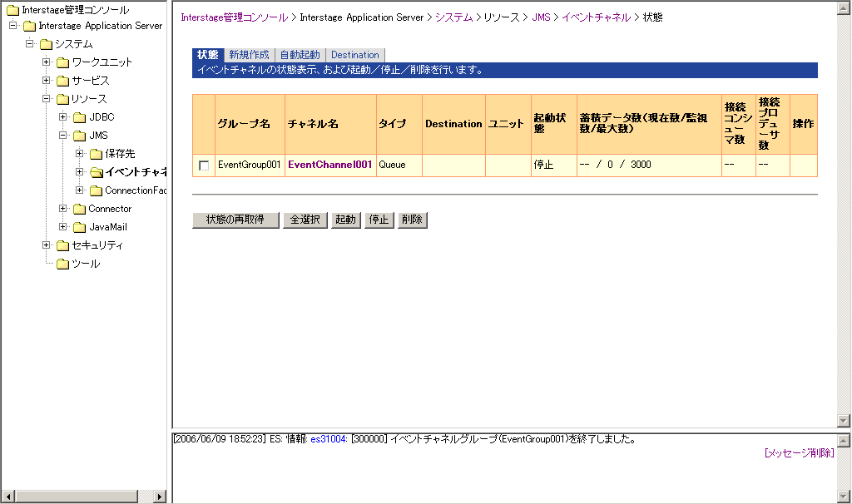This screenshot has height=504, width=852.
Task: Click the Queue type cell
Action: click(x=399, y=166)
